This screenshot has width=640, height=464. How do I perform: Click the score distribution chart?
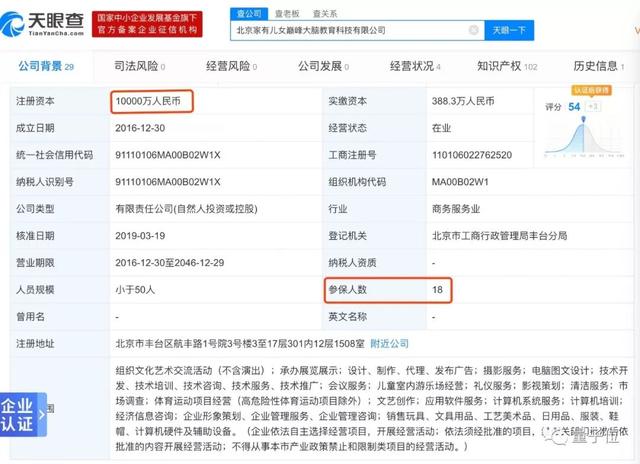584,137
